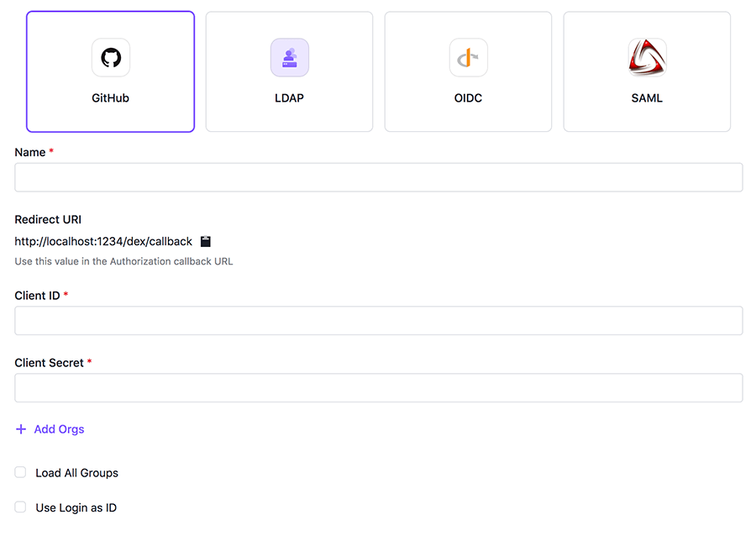
Task: Focus the Name input field
Action: [x=379, y=177]
